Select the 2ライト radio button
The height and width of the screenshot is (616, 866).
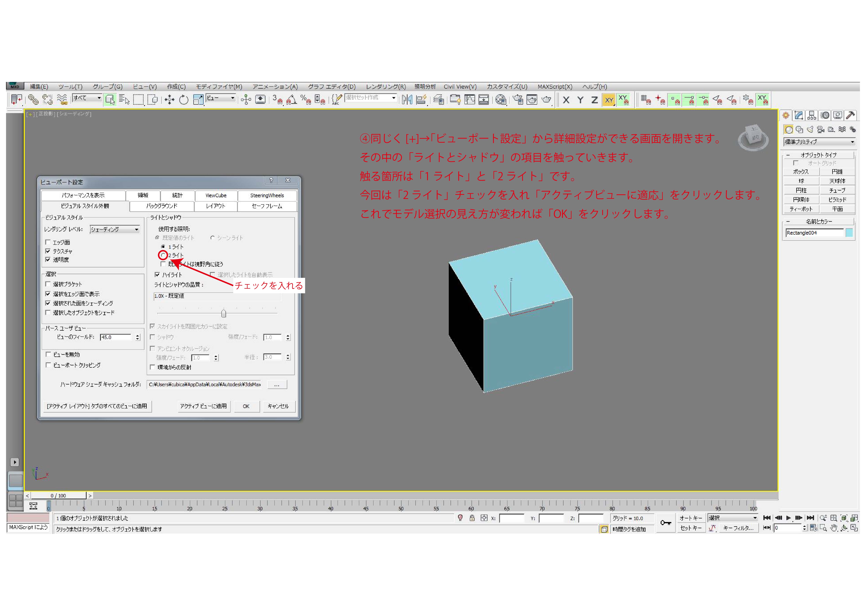[163, 255]
